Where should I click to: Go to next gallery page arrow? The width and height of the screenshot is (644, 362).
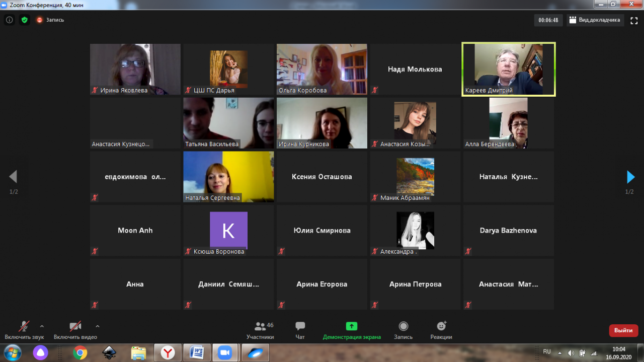point(630,177)
